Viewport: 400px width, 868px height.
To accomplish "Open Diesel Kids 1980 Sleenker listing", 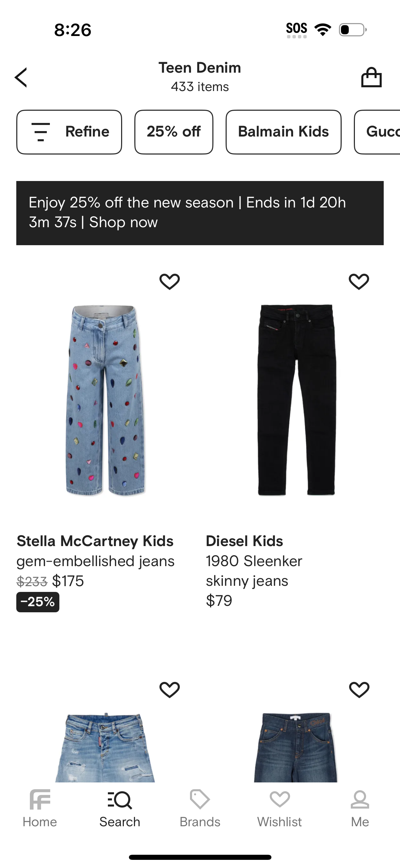I will 254,561.
